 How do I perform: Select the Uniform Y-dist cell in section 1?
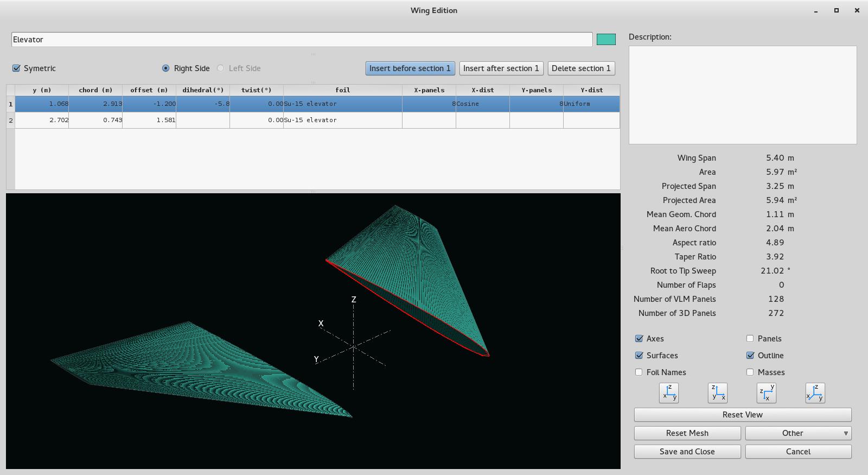tap(591, 104)
